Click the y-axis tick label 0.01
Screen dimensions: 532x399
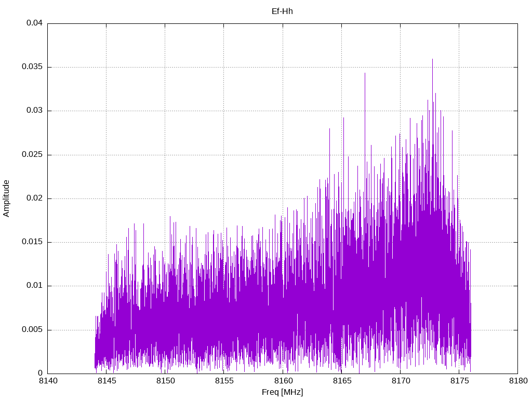(35, 286)
